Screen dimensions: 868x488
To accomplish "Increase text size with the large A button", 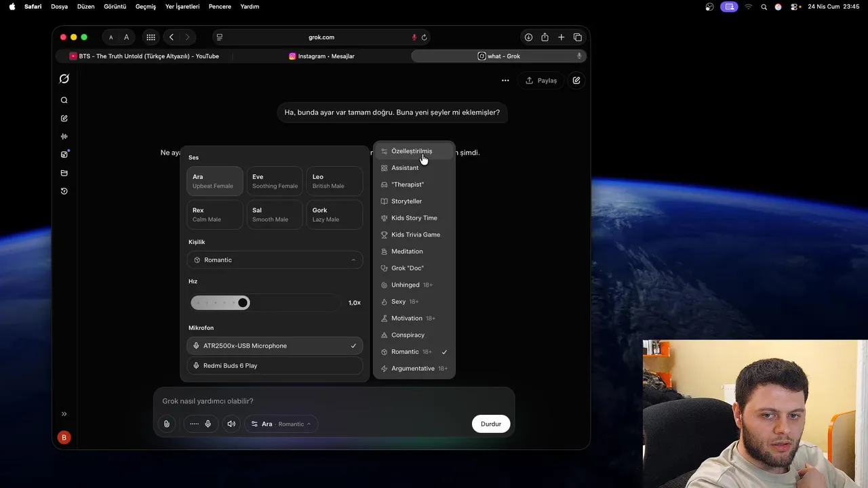I will click(x=126, y=37).
